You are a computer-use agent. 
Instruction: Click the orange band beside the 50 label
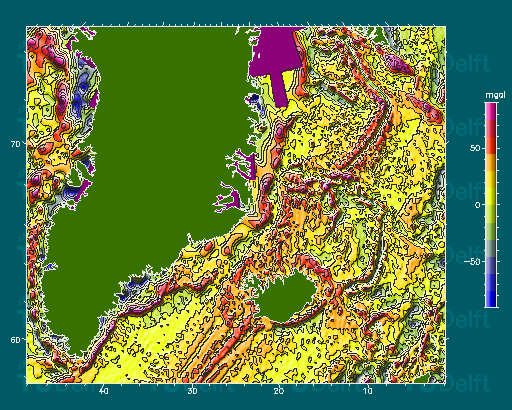(x=491, y=162)
